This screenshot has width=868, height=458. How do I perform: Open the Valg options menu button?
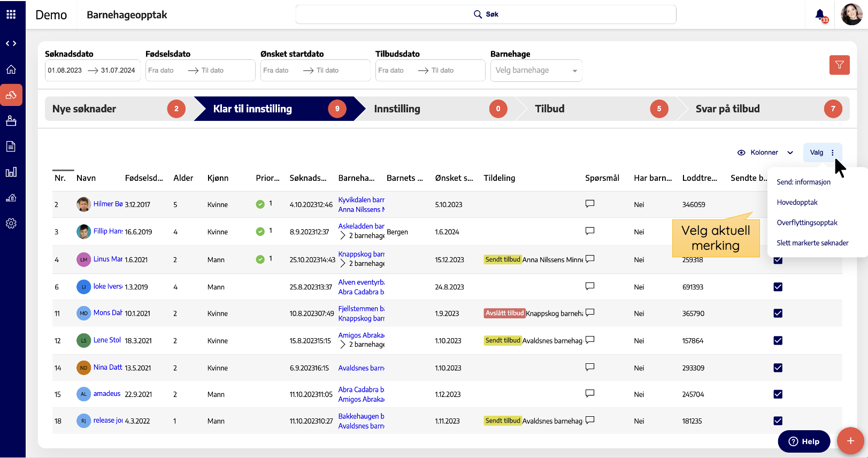click(x=823, y=152)
